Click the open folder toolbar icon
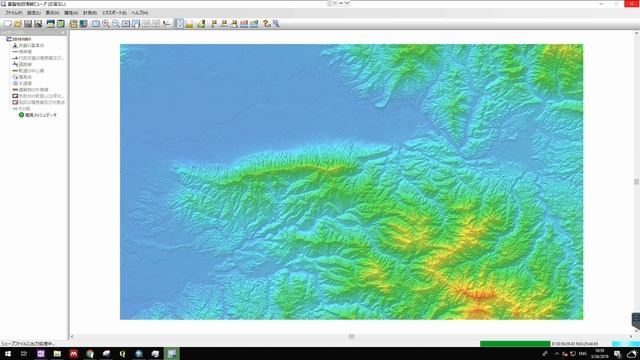 [x=18, y=24]
